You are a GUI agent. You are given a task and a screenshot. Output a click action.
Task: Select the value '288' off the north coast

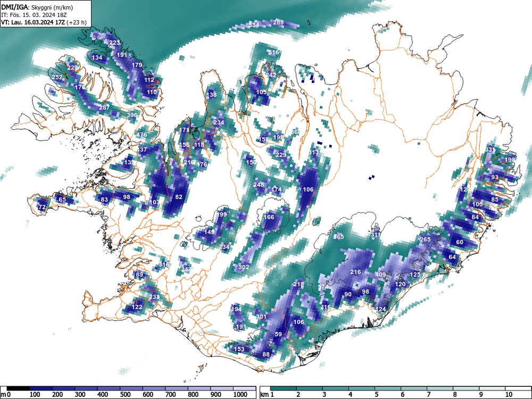278,22
